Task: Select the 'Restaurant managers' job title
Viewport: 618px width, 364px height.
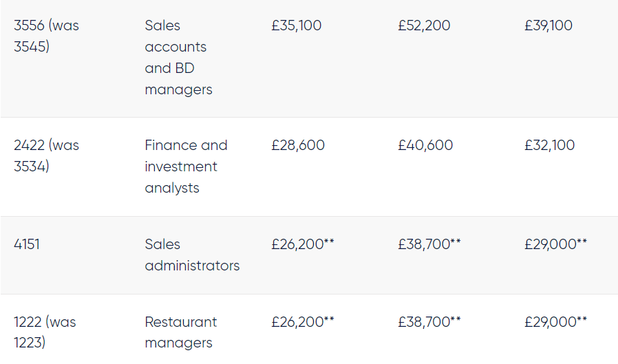Action: point(180,332)
